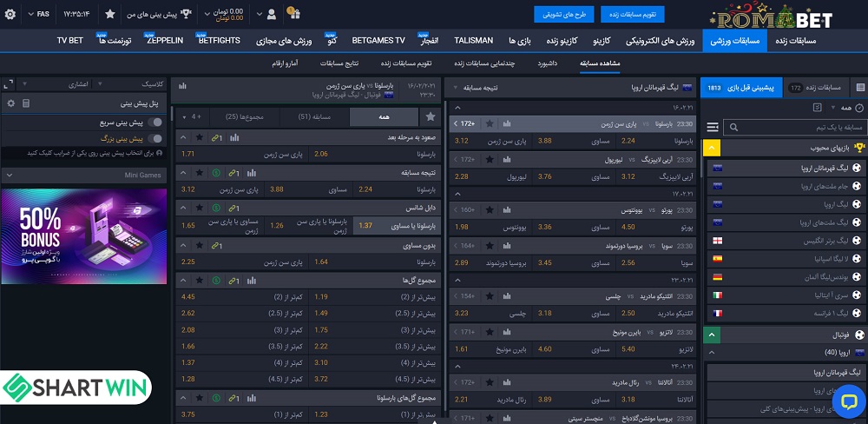Favorite the دابل شانس market
Image resolution: width=868 pixels, height=424 pixels.
200,208
